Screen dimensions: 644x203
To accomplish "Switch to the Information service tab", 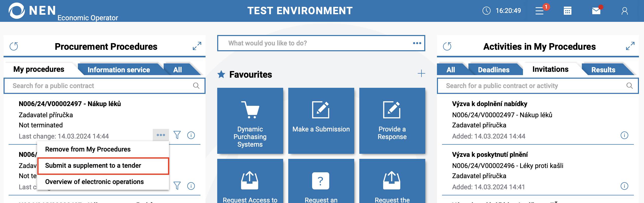I will (x=118, y=70).
